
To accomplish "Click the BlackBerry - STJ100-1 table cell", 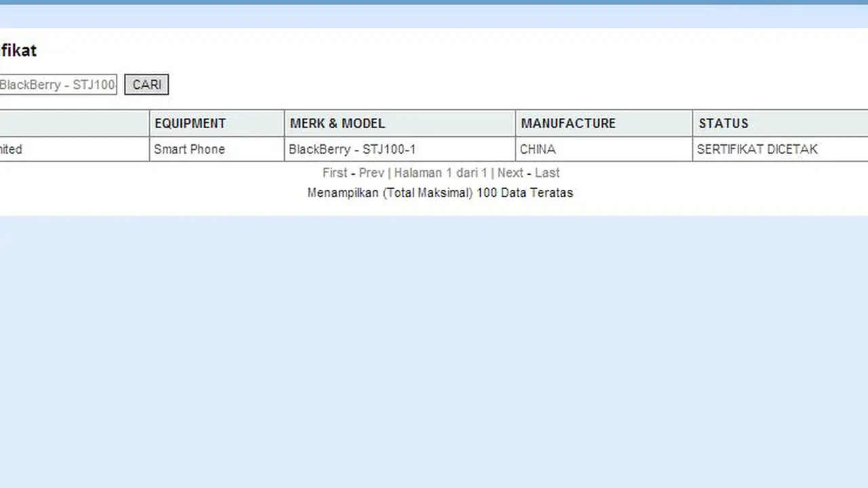I will [x=400, y=149].
